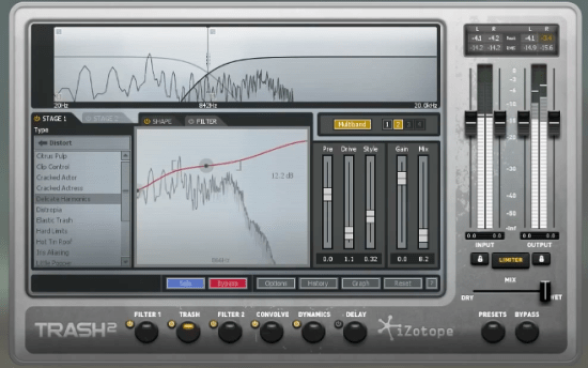
Task: Click the Graph button
Action: 360,283
